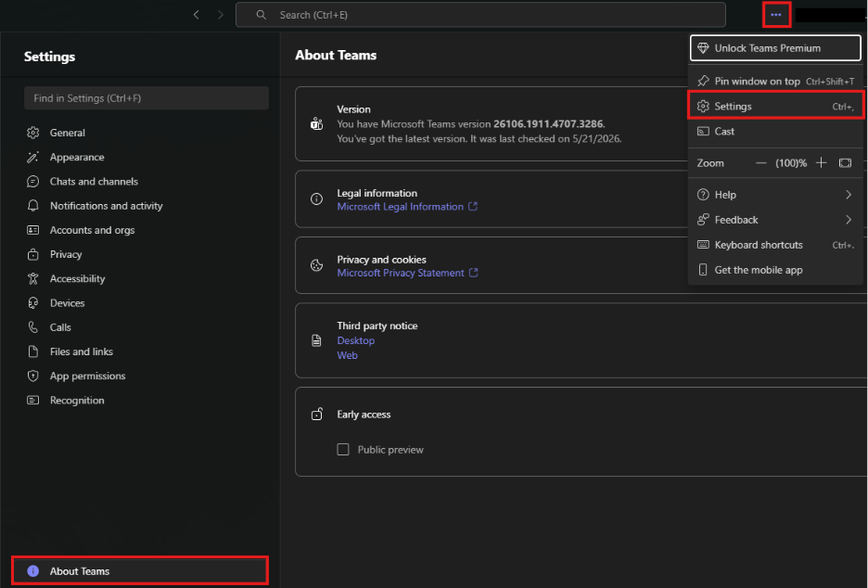Open Microsoft Legal Information link
Screen dimensions: 868x588
click(x=401, y=207)
